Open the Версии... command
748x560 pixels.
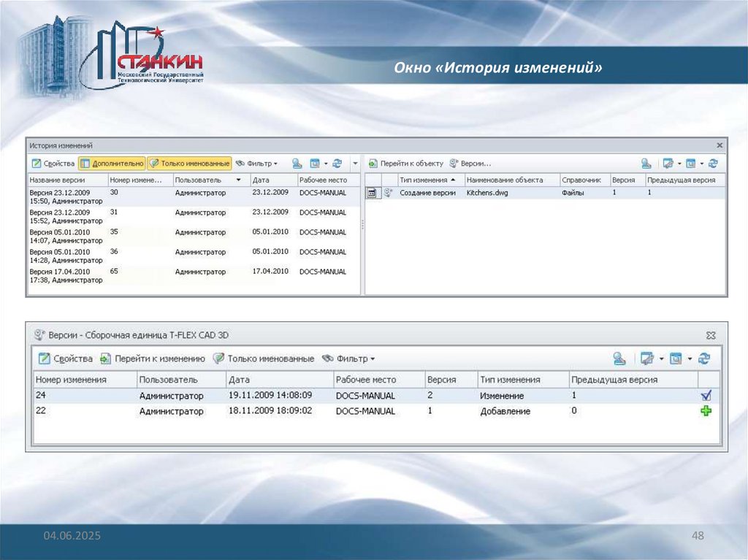click(470, 164)
